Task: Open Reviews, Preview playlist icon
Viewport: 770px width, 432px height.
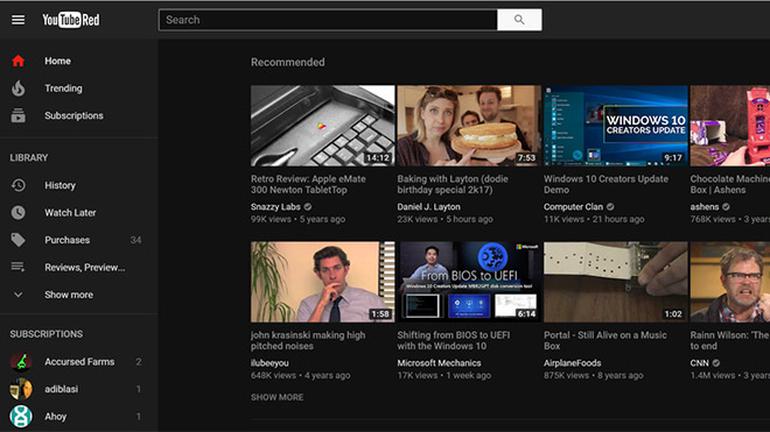Action: 18,267
